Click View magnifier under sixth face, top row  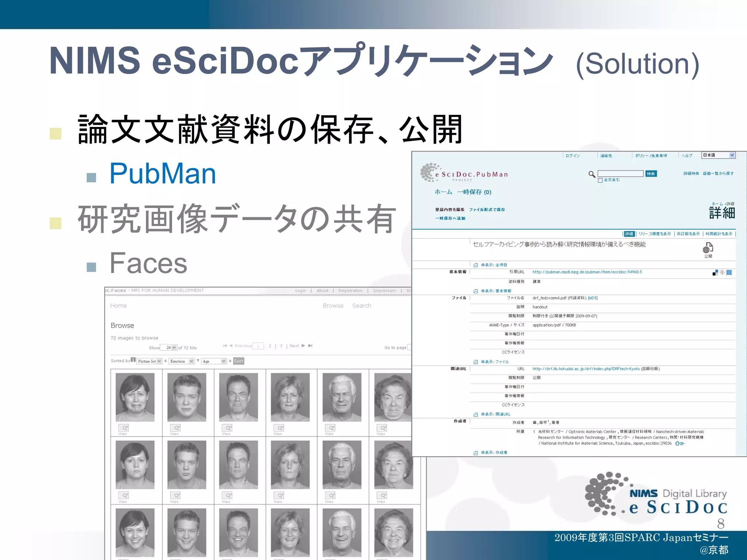[x=382, y=428]
